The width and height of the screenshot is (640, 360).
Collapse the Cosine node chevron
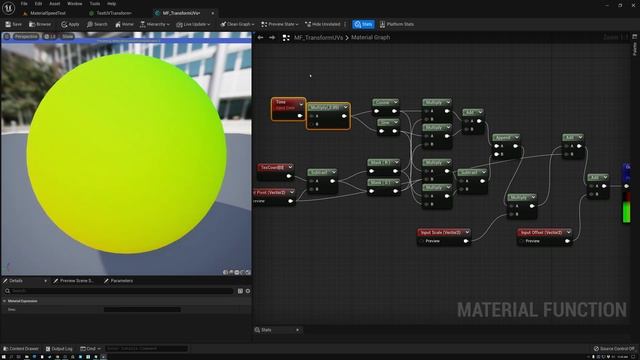point(396,102)
